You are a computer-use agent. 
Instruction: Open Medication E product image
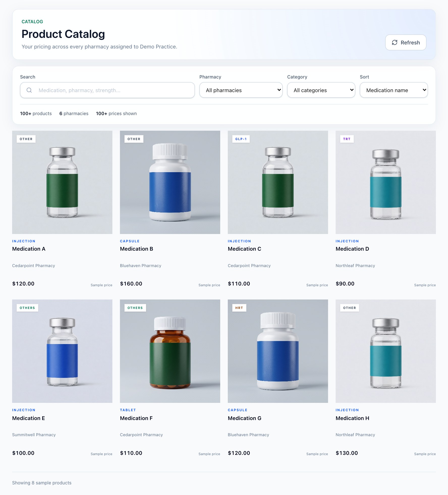[62, 351]
